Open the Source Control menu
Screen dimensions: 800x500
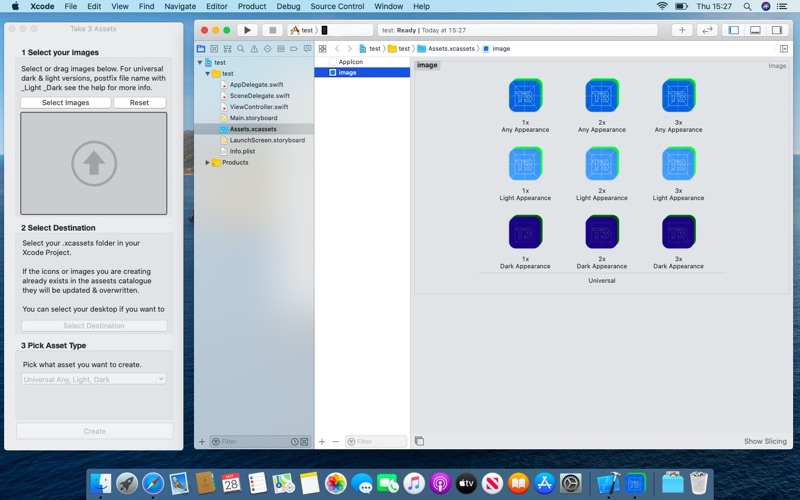click(x=337, y=6)
